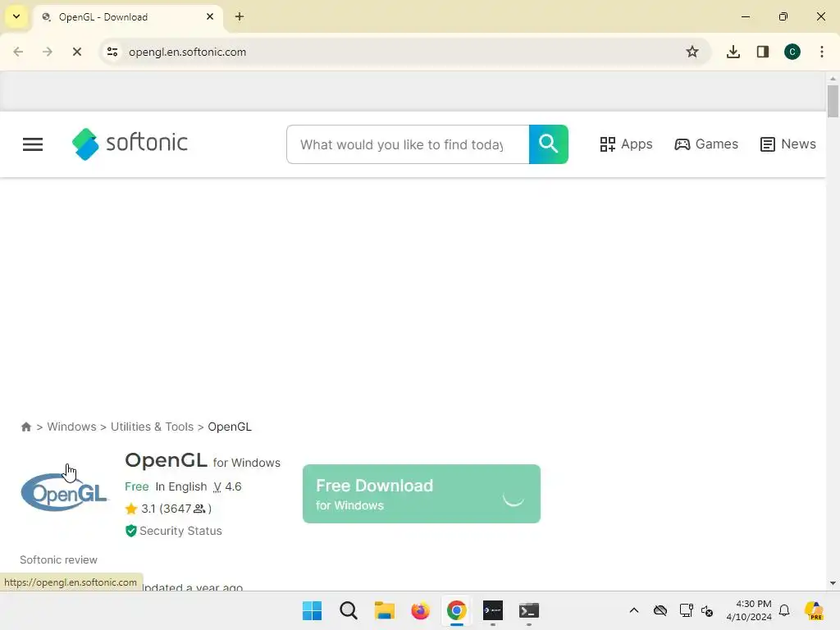Open network display tray icon

pos(686,610)
